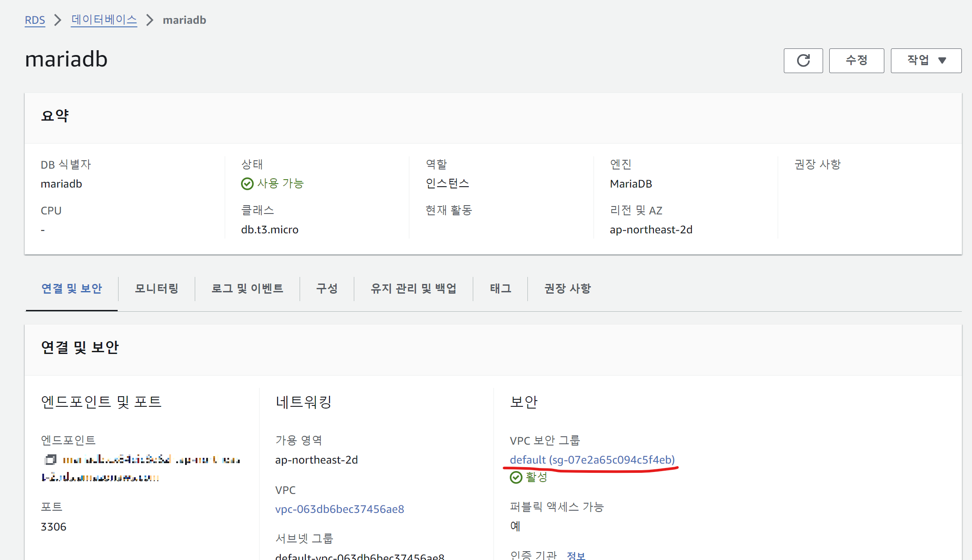Open the 작업 actions dropdown

coord(926,60)
